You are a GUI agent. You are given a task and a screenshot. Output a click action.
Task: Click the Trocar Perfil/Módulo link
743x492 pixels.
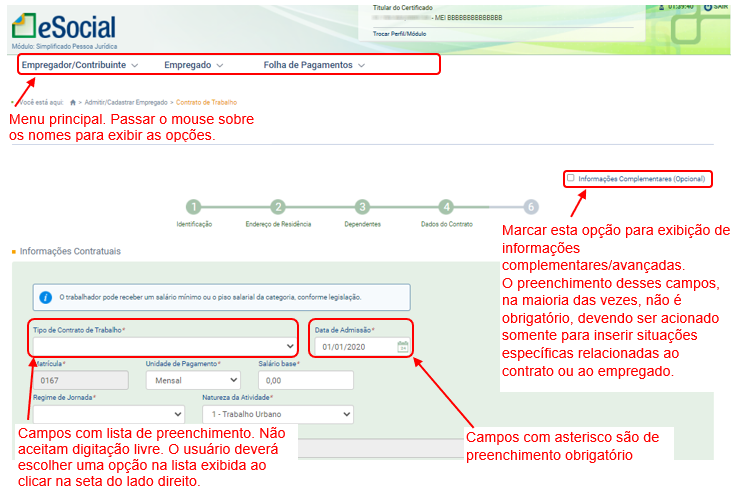point(399,34)
